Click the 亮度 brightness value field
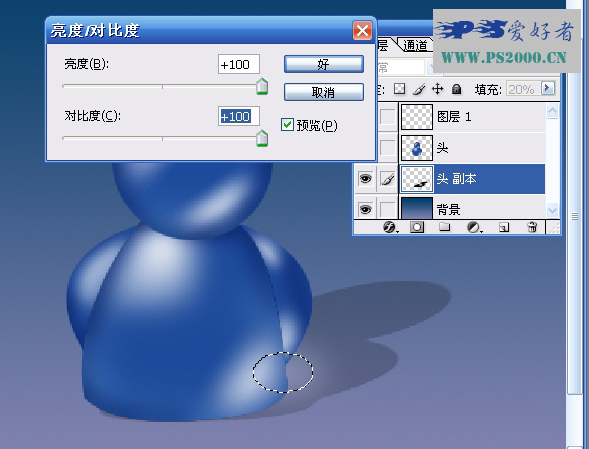Image resolution: width=589 pixels, height=449 pixels. tap(239, 64)
